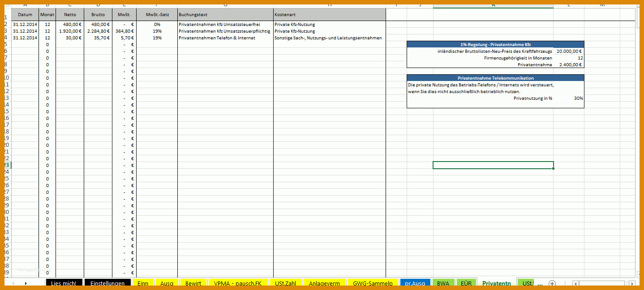
Task: Add a new sheet with the plus icon
Action: (552, 283)
